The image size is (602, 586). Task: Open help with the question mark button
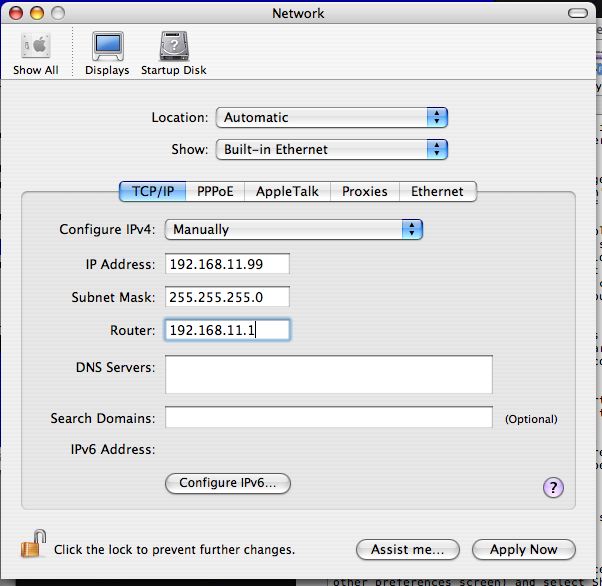(x=553, y=488)
